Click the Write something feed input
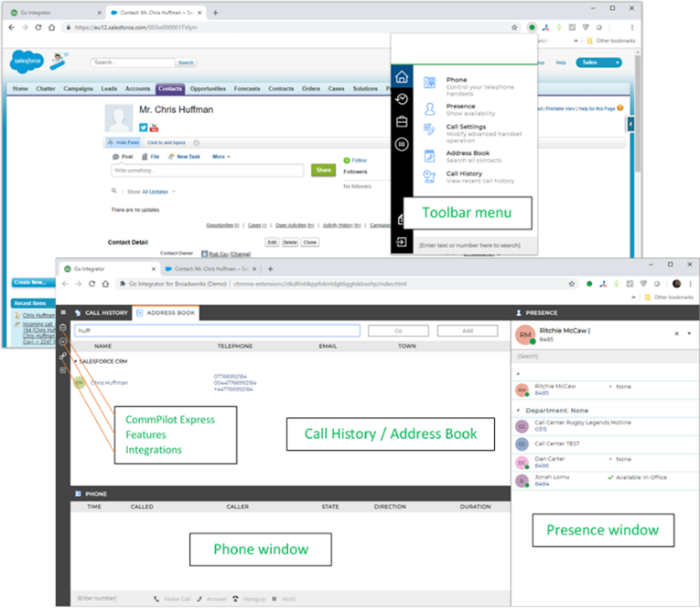 click(x=207, y=171)
